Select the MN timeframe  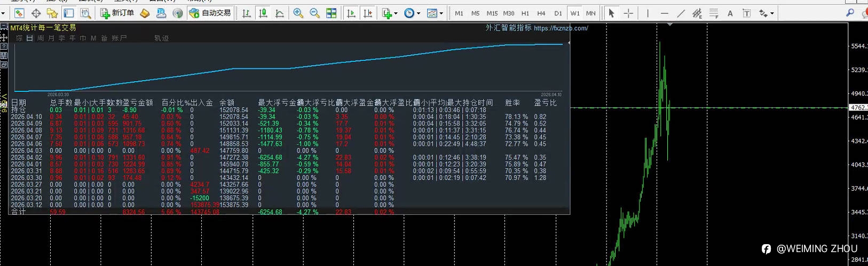click(x=591, y=13)
